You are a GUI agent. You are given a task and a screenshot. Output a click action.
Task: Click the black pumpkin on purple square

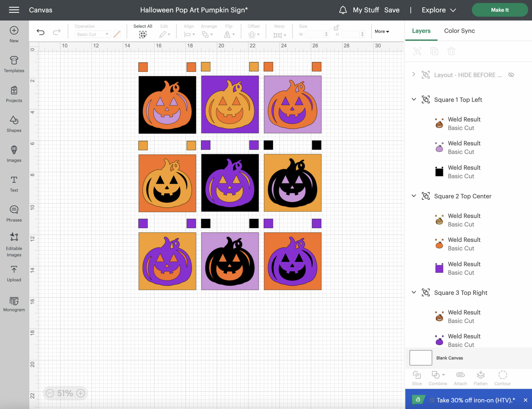[230, 261]
